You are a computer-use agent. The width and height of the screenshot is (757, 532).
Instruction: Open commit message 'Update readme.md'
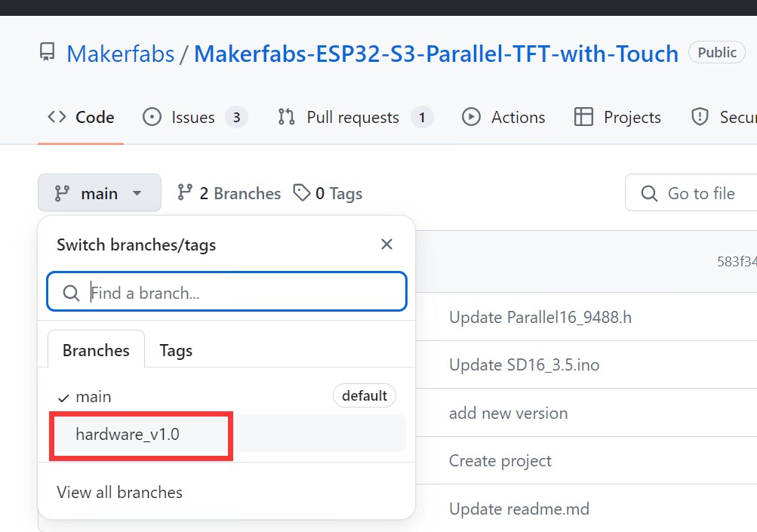[x=519, y=509]
